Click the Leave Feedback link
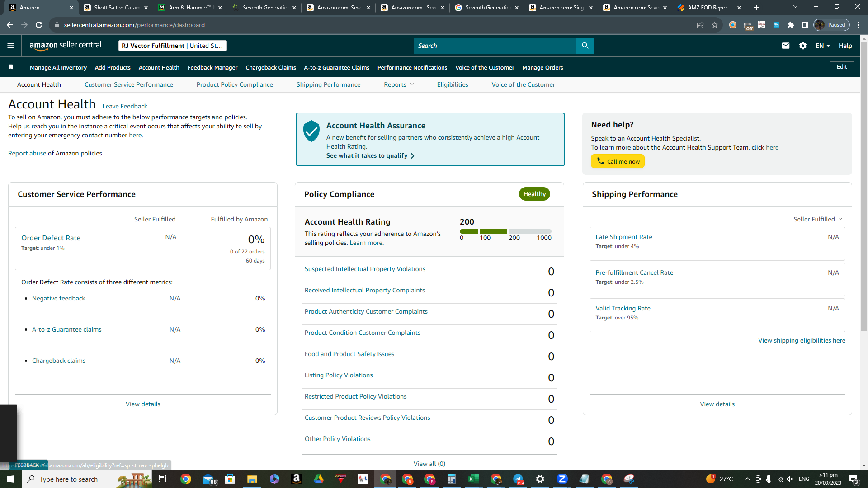Screen dimensions: 868x488 [x=125, y=106]
